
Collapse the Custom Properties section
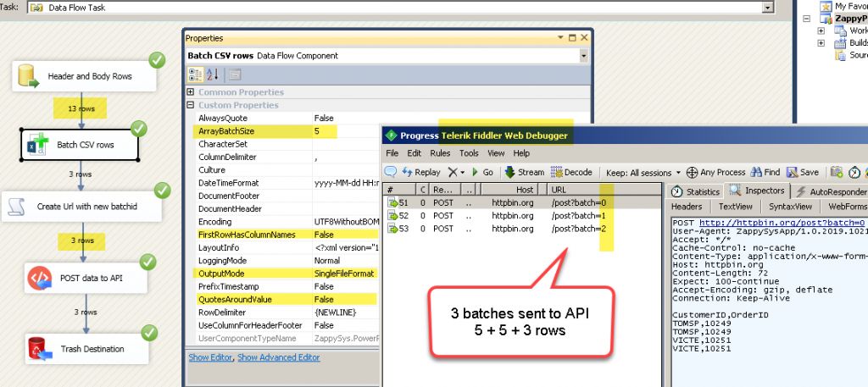pyautogui.click(x=192, y=105)
